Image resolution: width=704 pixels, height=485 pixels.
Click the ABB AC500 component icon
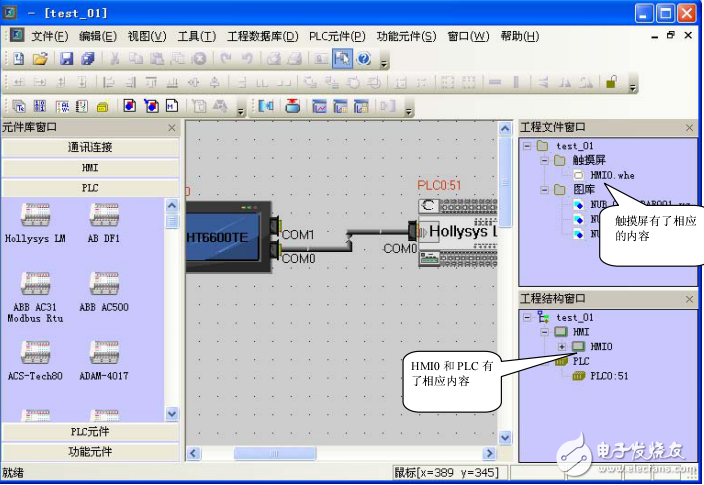104,284
